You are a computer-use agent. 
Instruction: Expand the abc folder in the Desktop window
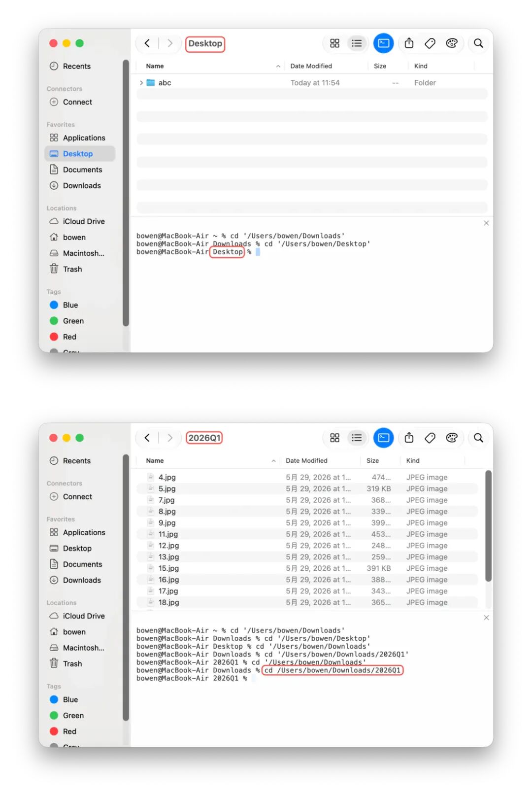(141, 83)
